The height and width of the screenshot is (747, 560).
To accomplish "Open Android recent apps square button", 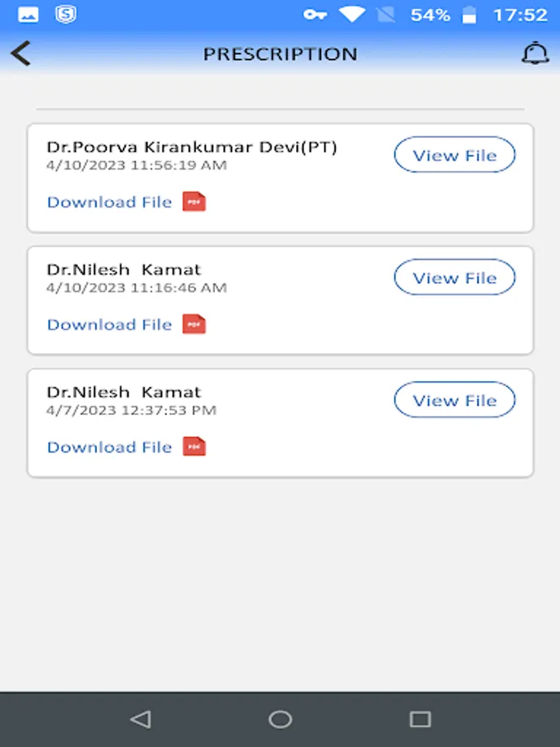I will click(421, 719).
